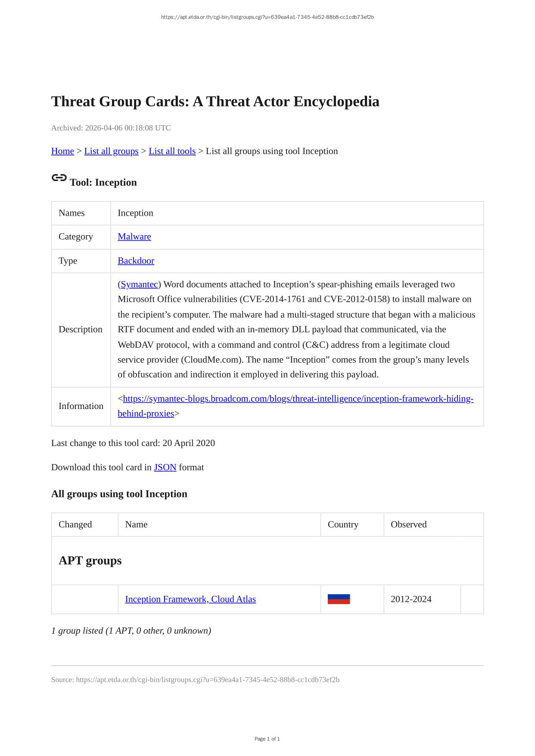Click the page title heading
This screenshot has height=756, width=535.
(x=215, y=102)
